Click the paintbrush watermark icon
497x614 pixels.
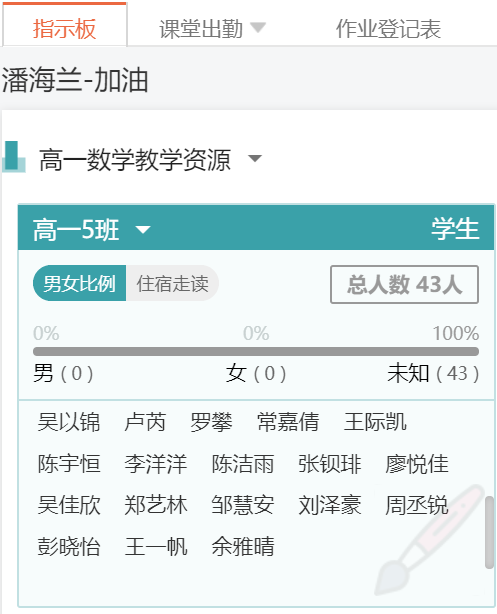pyautogui.click(x=429, y=540)
